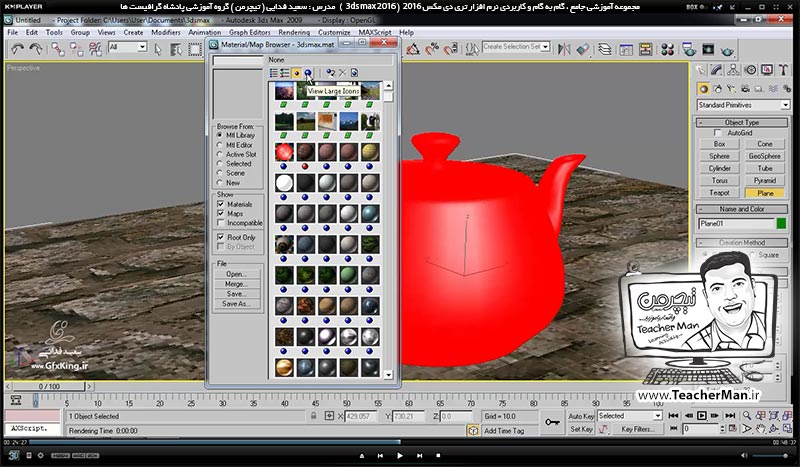Select New radio button in Browse From
Image resolution: width=800 pixels, height=467 pixels.
(220, 183)
